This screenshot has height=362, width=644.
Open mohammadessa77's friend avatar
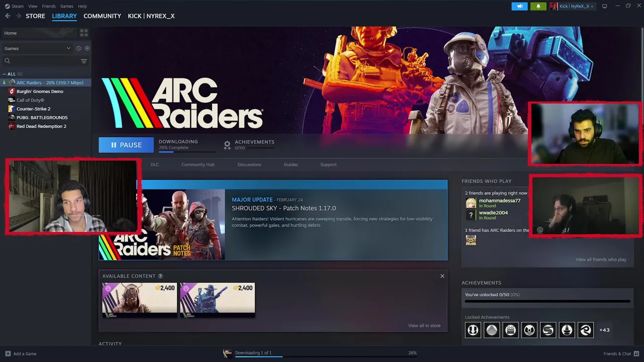[471, 203]
